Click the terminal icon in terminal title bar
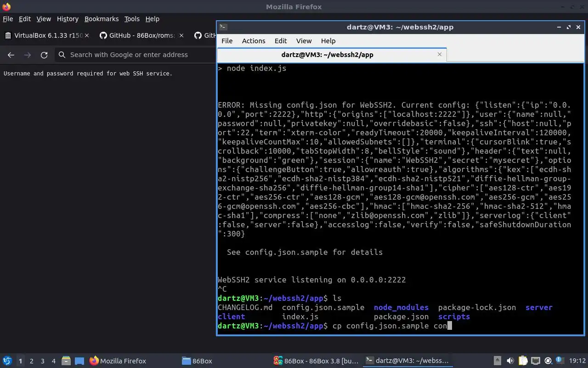 coord(222,27)
